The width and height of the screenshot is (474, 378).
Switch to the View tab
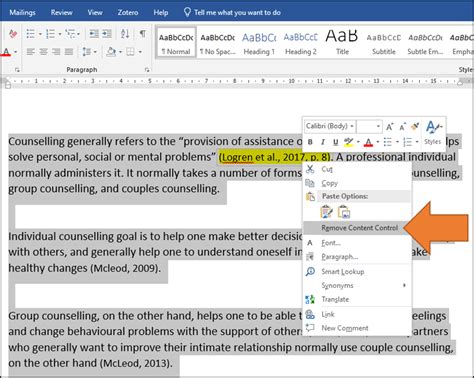tap(95, 13)
